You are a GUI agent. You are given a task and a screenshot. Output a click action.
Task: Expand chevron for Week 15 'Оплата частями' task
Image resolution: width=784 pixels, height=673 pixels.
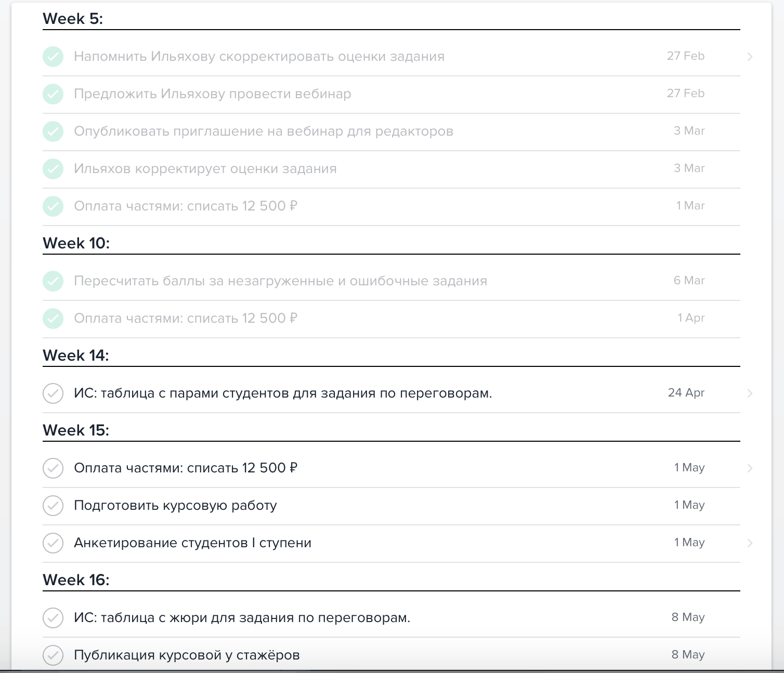pyautogui.click(x=750, y=468)
